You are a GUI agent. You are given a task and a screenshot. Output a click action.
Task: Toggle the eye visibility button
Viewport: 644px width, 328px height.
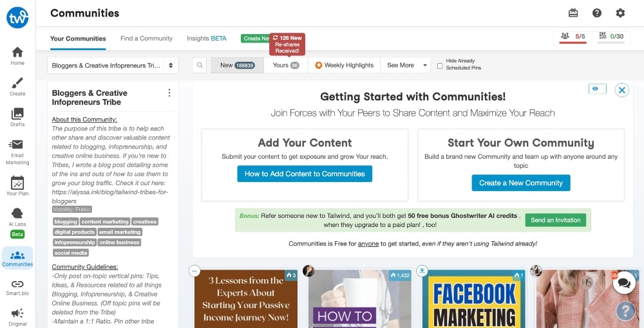click(597, 89)
